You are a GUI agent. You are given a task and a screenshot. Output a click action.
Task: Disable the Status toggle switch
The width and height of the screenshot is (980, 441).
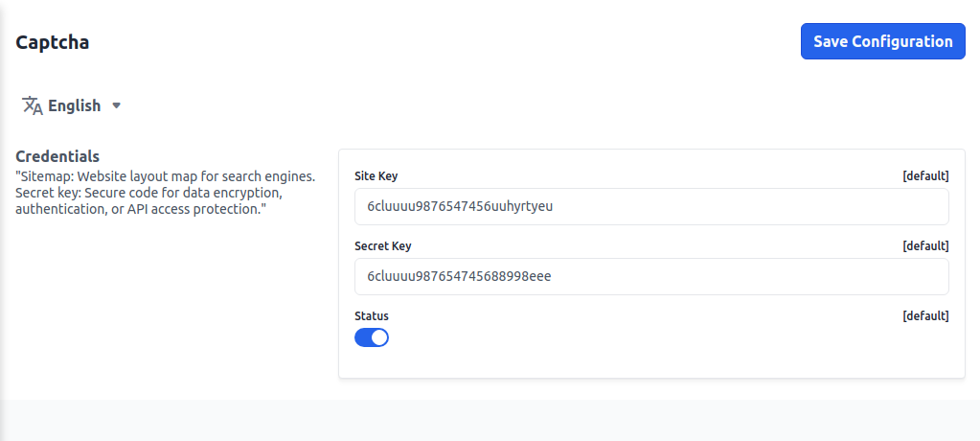(x=372, y=337)
